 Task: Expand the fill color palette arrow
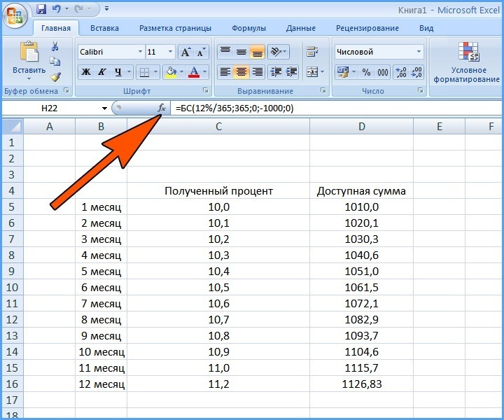pos(182,72)
